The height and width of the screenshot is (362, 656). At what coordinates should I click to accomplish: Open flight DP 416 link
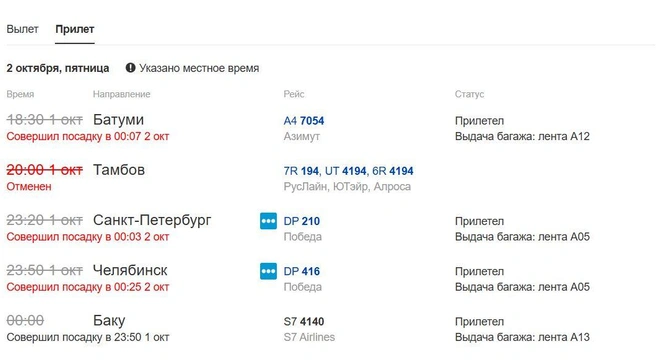click(x=302, y=272)
